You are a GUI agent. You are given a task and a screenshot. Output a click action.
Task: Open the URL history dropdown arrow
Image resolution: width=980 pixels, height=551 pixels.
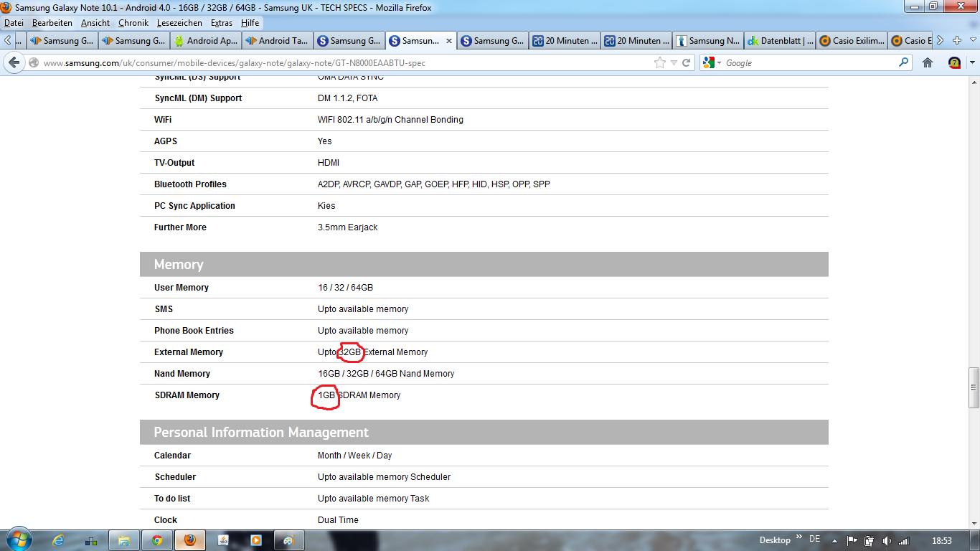pos(674,63)
